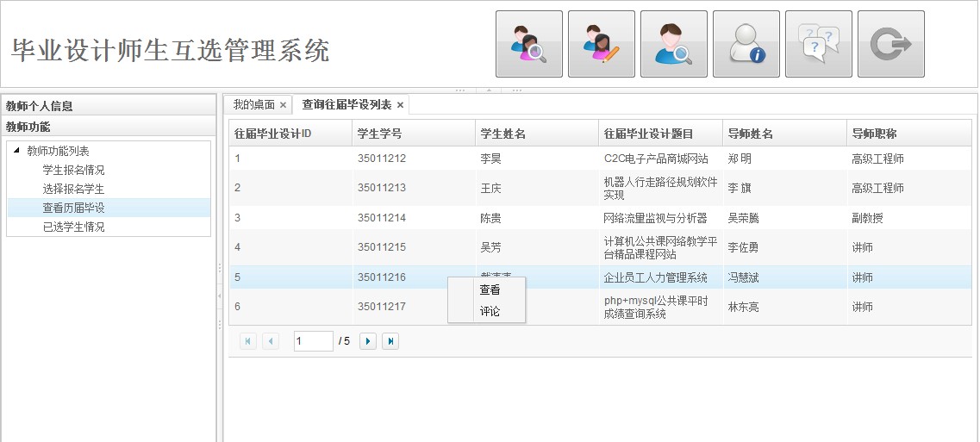Click the logout arrow icon

coord(891,44)
